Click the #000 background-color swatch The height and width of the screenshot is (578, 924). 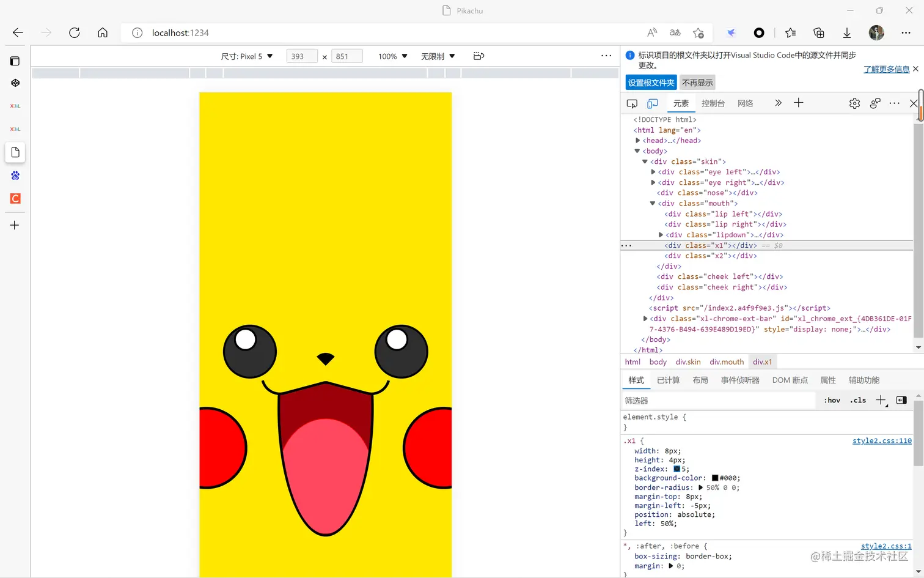715,478
